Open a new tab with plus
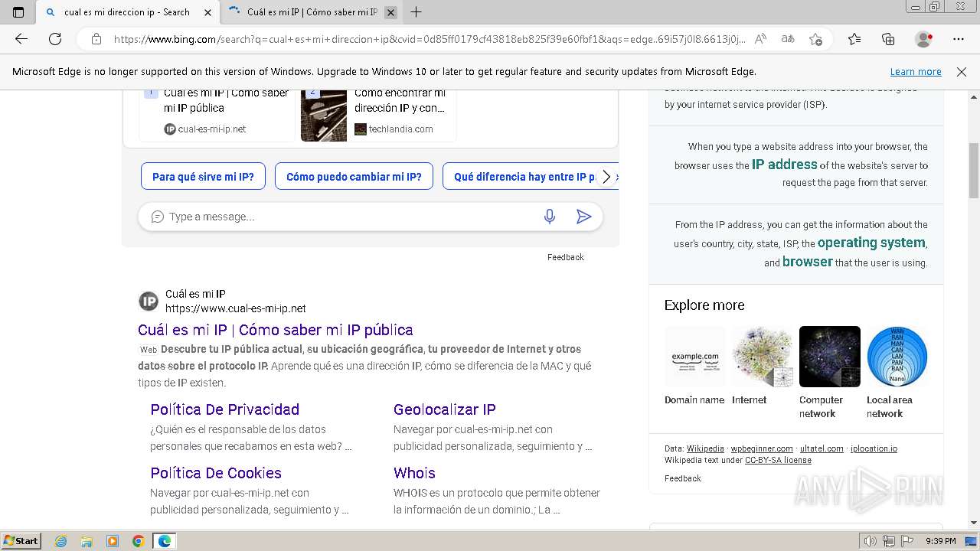 416,12
